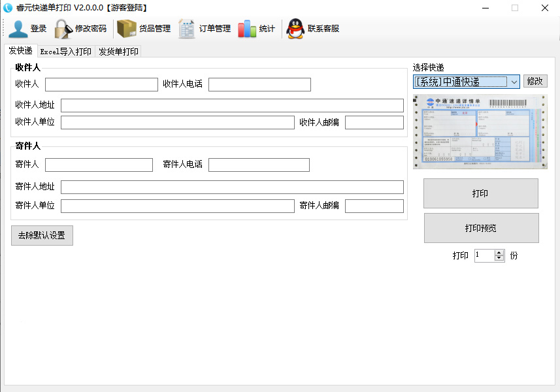Increase print copies with up arrow
This screenshot has height=392, width=560.
[499, 253]
